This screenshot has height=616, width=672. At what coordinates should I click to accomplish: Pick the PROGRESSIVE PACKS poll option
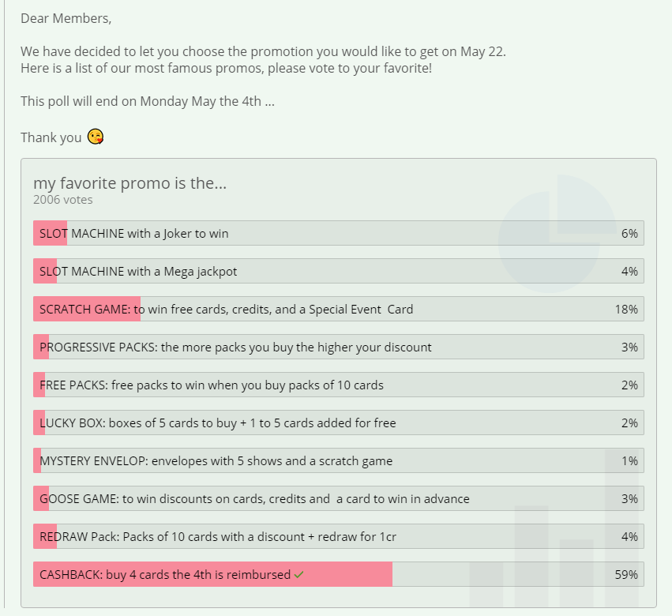pos(235,347)
